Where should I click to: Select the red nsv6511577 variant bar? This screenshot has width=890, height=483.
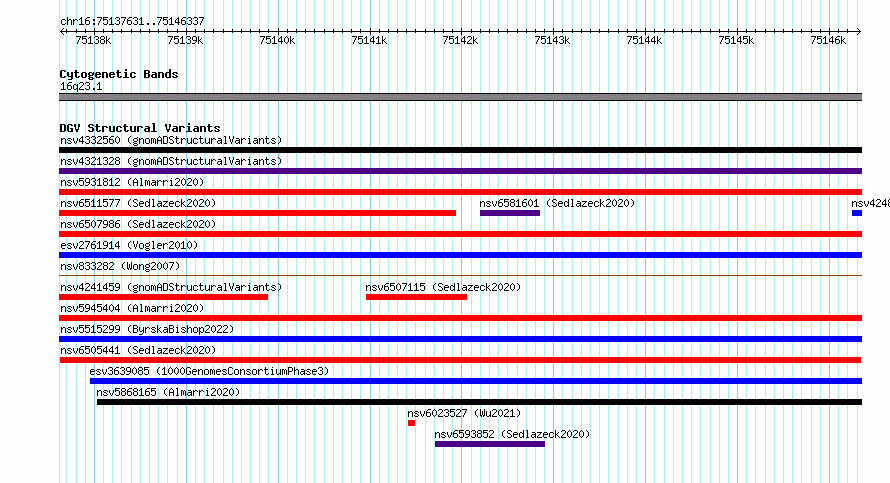pos(258,213)
